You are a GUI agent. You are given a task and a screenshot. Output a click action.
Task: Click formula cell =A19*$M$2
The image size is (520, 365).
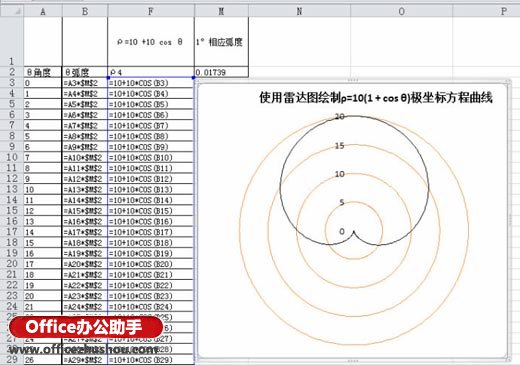click(85, 253)
